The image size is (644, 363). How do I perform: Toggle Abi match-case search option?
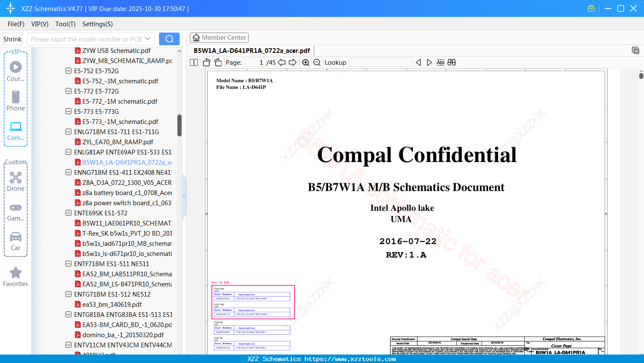coord(440,62)
